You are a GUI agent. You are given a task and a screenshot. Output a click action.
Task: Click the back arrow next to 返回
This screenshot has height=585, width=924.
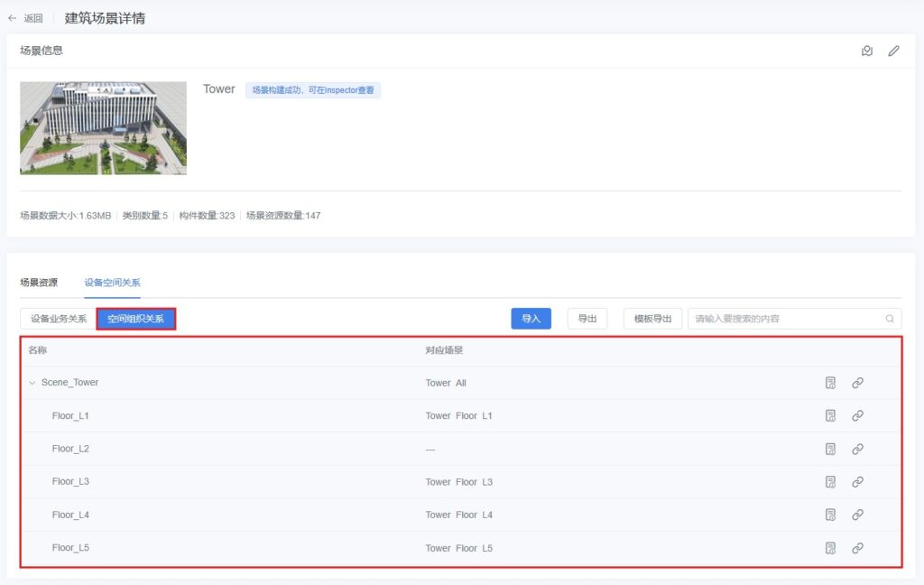point(13,18)
